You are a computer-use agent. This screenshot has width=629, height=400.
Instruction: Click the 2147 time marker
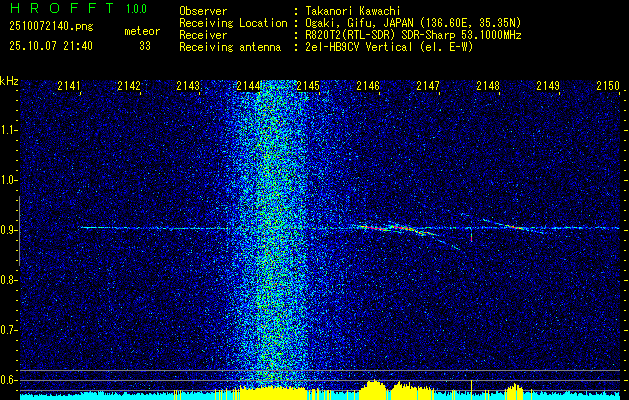428,86
